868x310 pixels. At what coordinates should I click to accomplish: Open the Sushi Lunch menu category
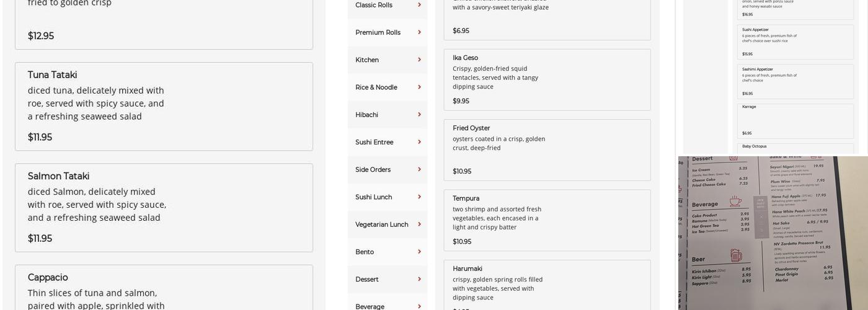pos(373,197)
